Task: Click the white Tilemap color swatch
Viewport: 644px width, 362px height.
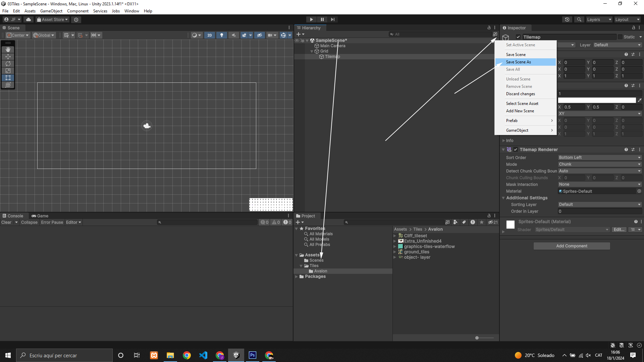Action: coord(597,100)
